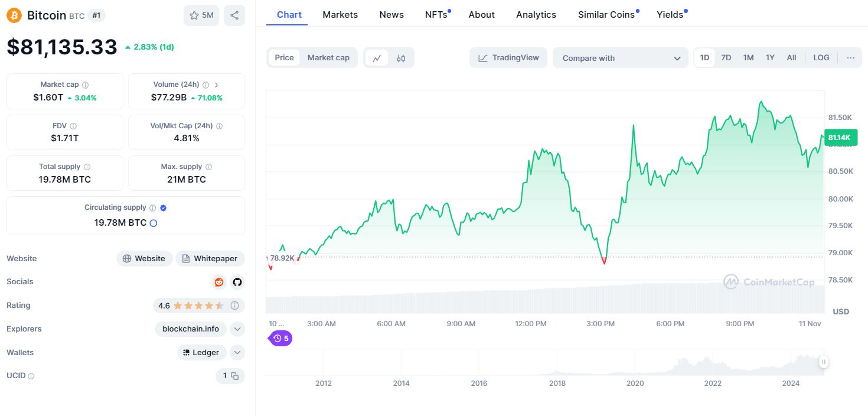Open chart more options ellipsis
Image resolution: width=868 pixels, height=416 pixels.
point(851,57)
